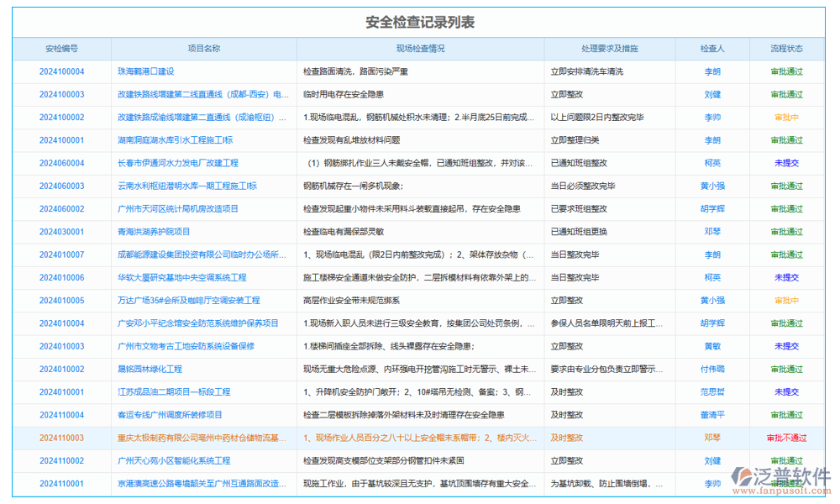
Task: Select the 安检编号 column header
Action: (x=61, y=49)
